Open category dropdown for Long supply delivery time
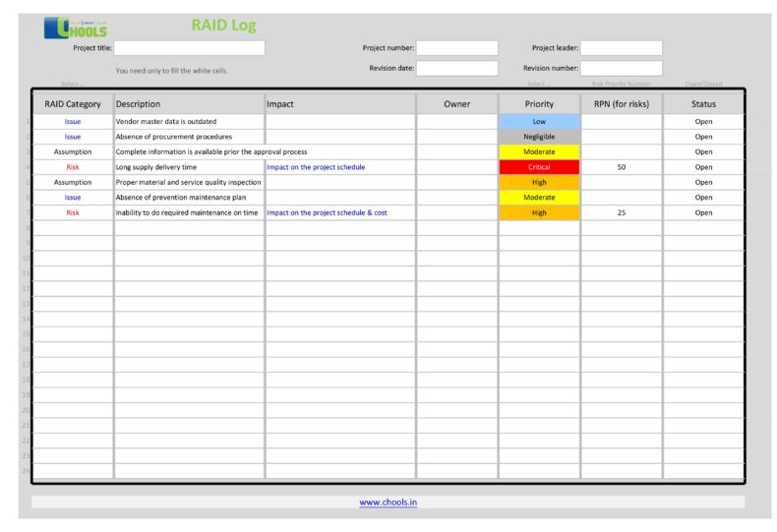This screenshot has height=532, width=777. [73, 167]
